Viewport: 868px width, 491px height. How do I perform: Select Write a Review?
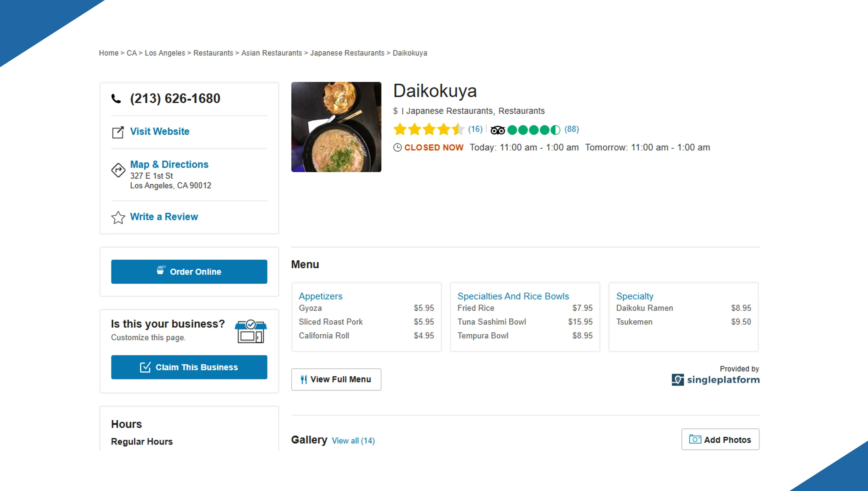pyautogui.click(x=164, y=217)
